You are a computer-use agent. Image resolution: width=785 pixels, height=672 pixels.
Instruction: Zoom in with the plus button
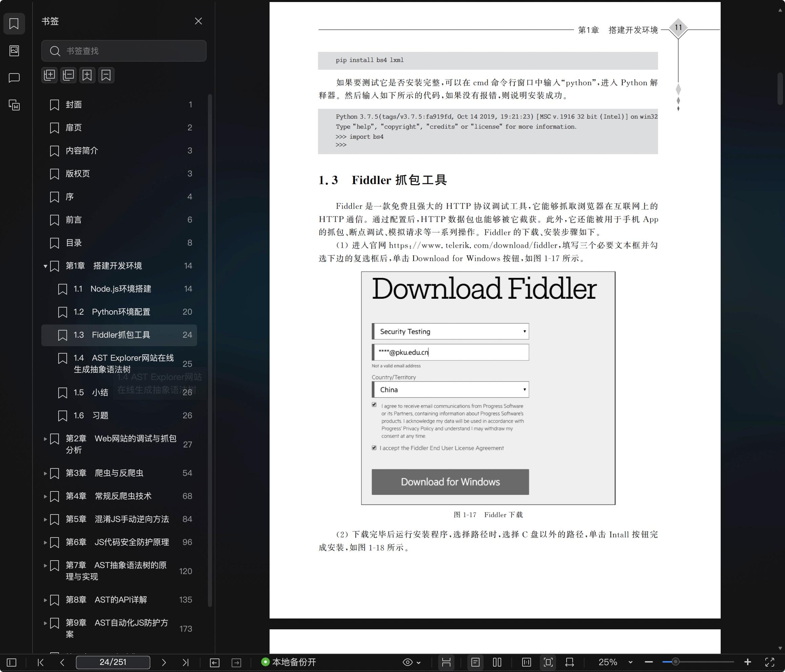coord(747,662)
